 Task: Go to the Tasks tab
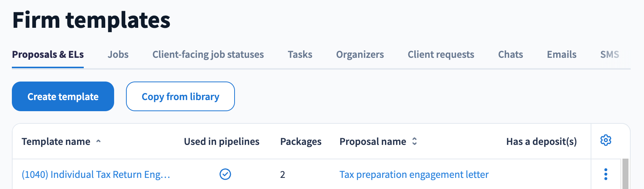[x=300, y=54]
